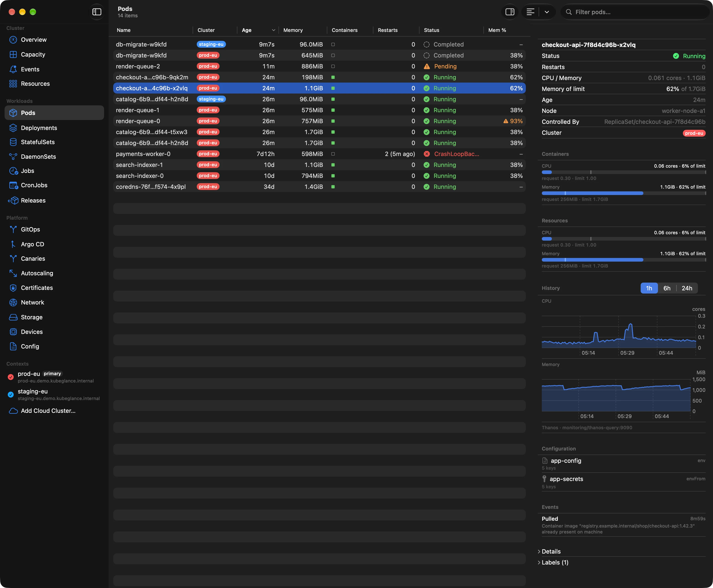Click the Autoscaling arrows icon
Viewport: 713px width, 588px height.
[13, 273]
